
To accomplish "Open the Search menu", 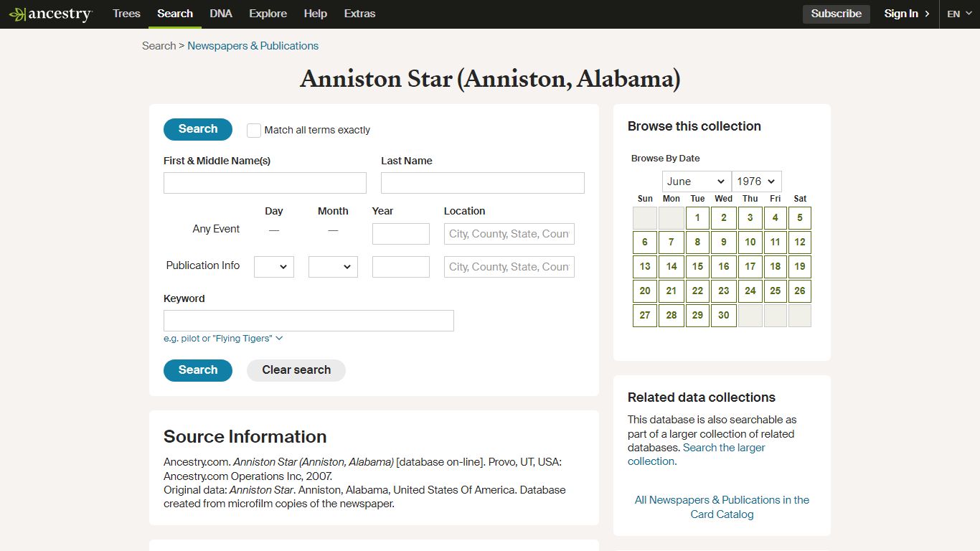I will [x=175, y=14].
